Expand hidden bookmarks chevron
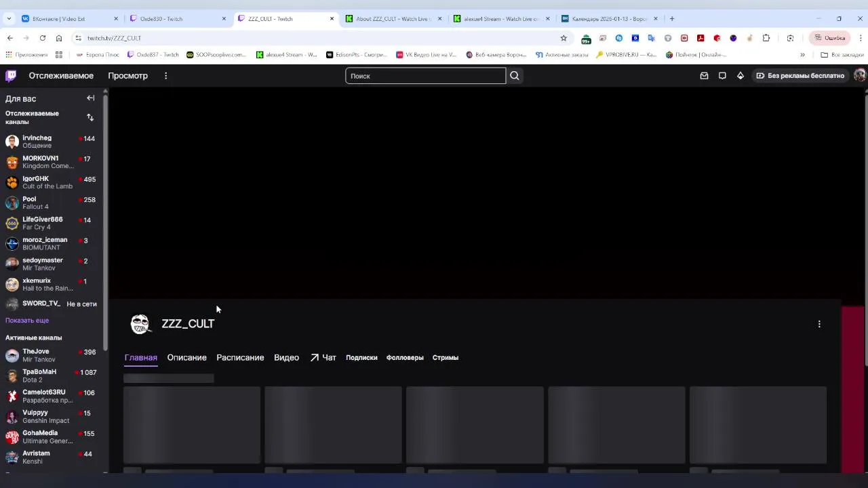Image resolution: width=868 pixels, height=488 pixels. [802, 54]
